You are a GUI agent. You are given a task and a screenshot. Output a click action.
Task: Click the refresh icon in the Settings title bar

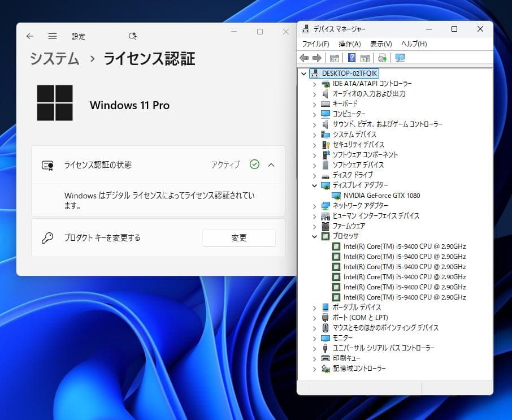coord(132,35)
